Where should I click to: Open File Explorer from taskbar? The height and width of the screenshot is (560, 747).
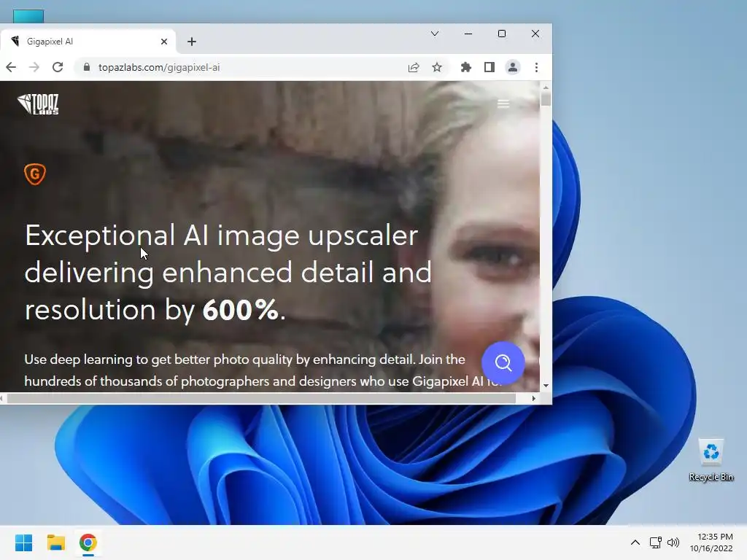tap(55, 542)
